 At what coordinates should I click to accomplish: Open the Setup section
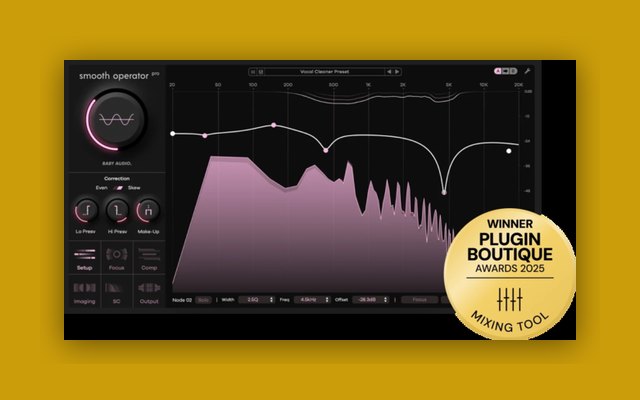84,258
